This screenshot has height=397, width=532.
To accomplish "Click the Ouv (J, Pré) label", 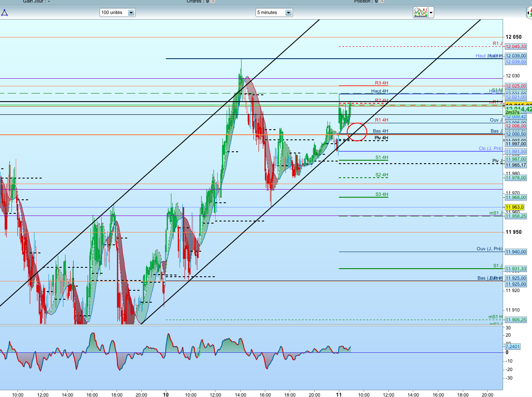I will coord(489,249).
